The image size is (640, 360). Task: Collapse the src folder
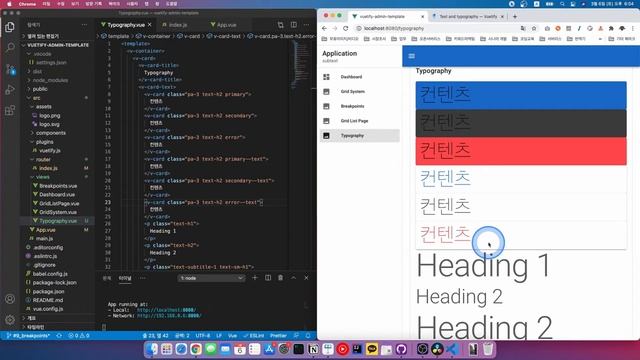point(36,98)
